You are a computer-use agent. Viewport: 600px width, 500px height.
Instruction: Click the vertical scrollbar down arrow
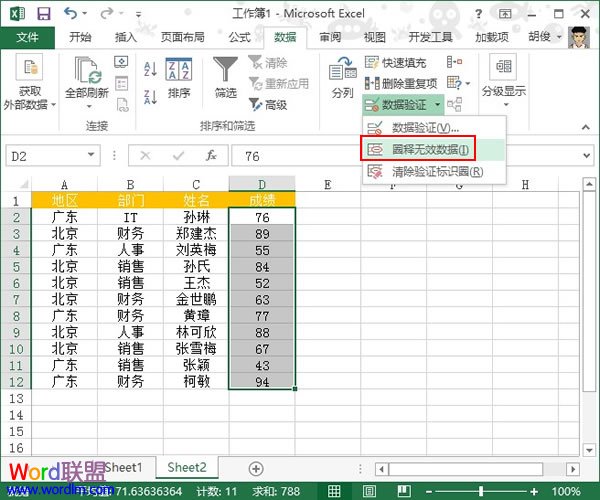coord(589,450)
